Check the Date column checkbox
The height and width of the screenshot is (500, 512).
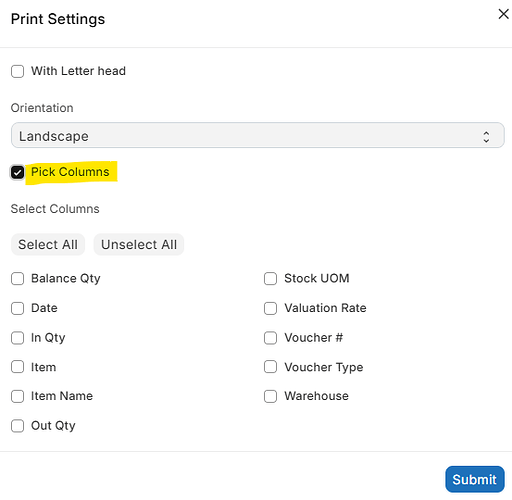(x=17, y=308)
